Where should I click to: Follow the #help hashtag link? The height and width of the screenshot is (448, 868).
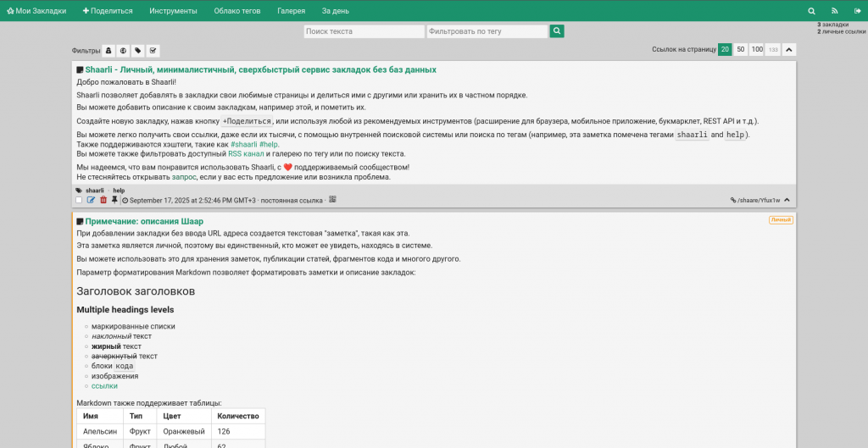(x=269, y=144)
